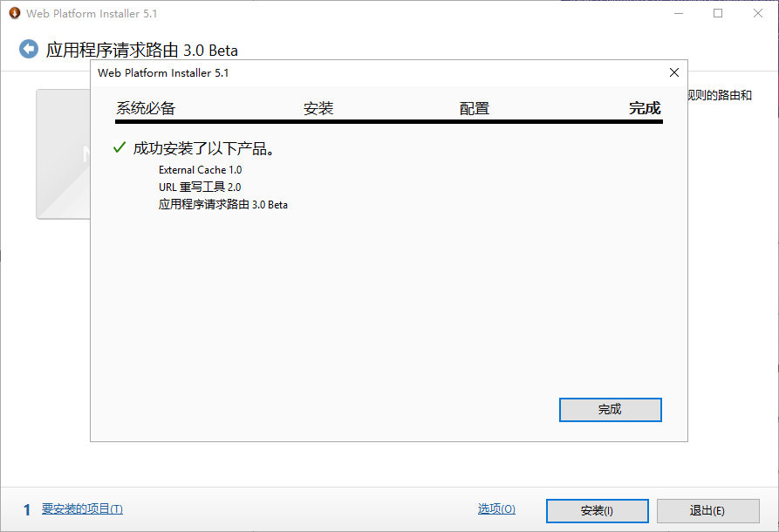779x532 pixels.
Task: Click the blue back arrow icon
Action: pyautogui.click(x=29, y=49)
